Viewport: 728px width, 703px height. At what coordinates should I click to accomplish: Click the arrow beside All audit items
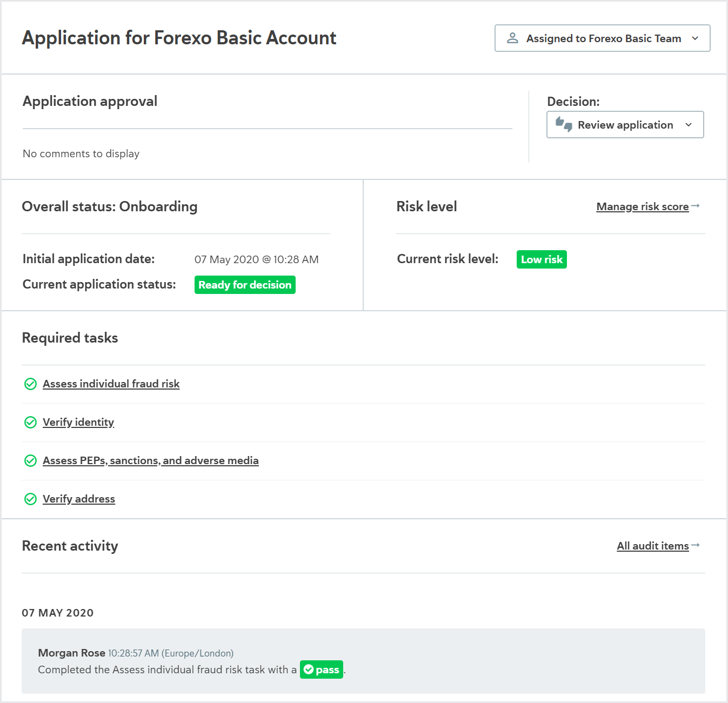point(696,545)
